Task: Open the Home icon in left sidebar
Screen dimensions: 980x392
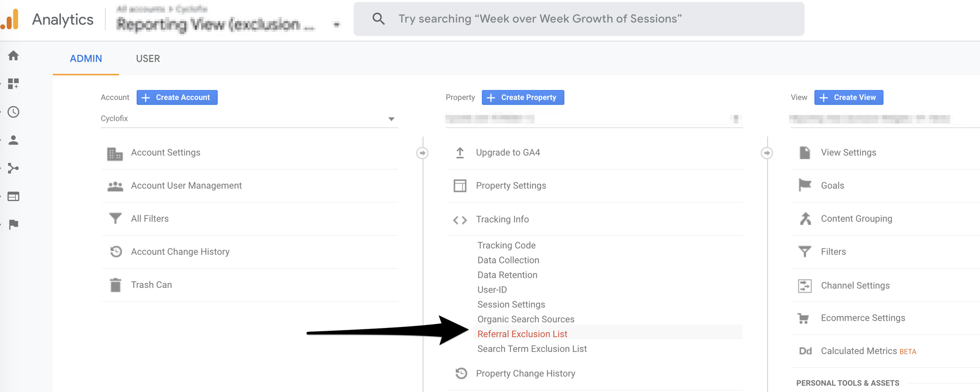Action: 13,55
